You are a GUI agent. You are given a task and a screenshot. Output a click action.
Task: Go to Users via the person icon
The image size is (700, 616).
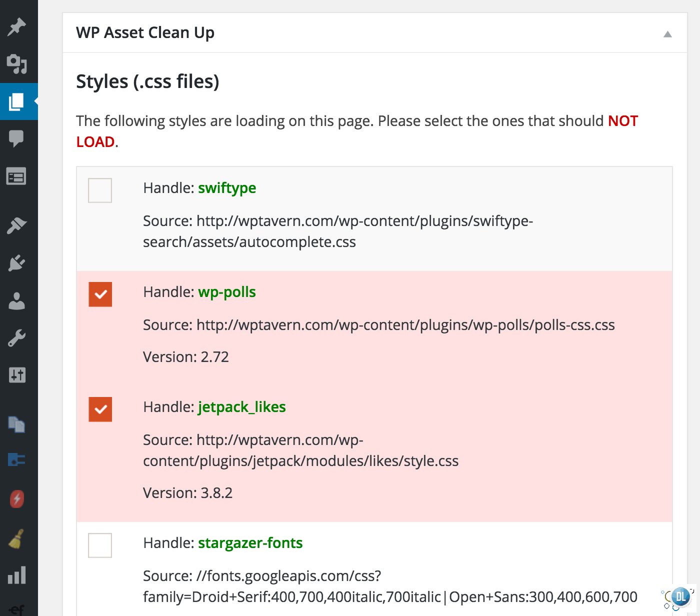(16, 301)
